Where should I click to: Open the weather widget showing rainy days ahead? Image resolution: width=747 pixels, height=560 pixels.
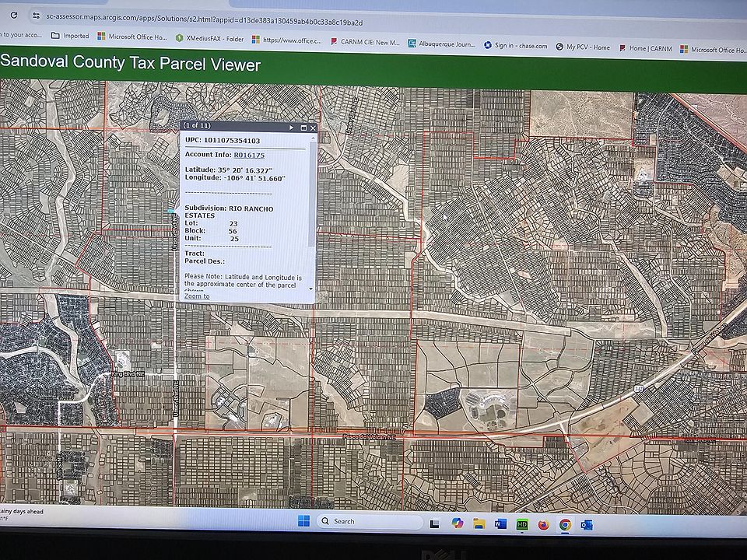(22, 514)
